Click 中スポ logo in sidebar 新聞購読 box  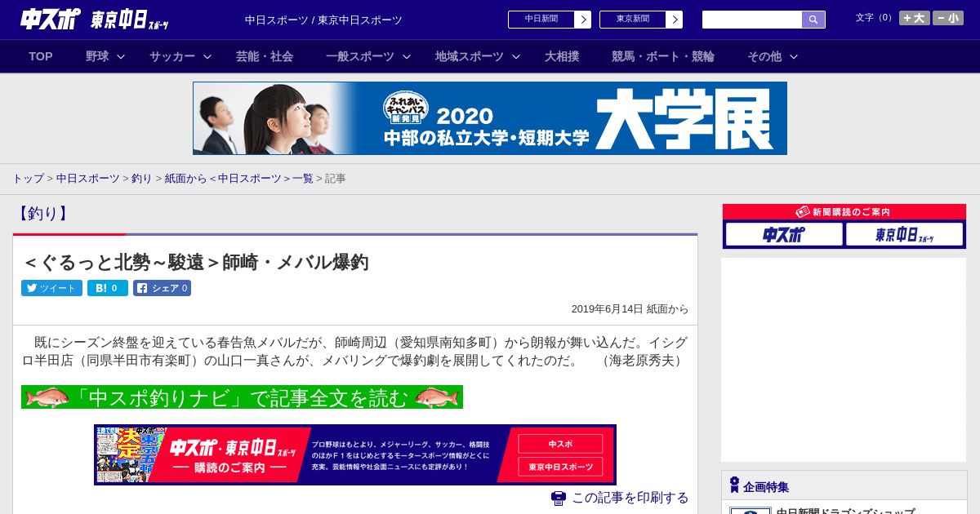click(784, 235)
